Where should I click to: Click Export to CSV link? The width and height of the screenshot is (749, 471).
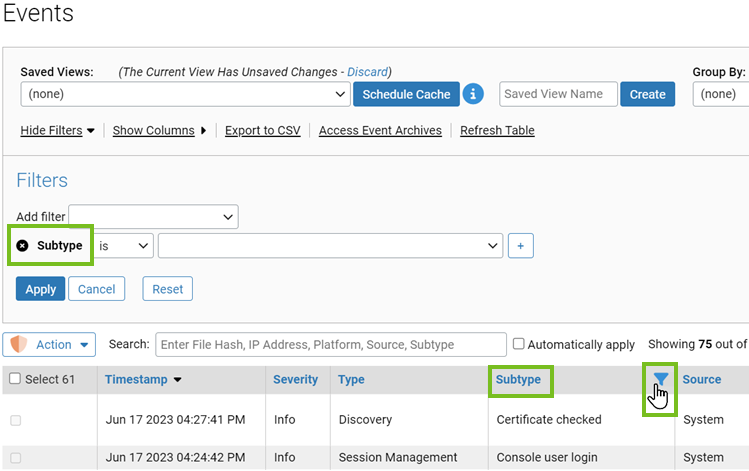tap(263, 130)
